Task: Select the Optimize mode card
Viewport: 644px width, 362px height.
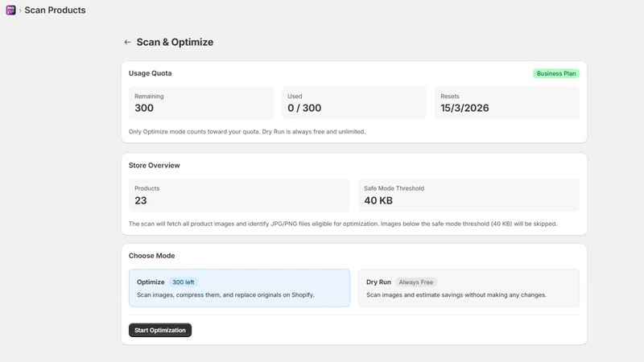Action: (239, 288)
